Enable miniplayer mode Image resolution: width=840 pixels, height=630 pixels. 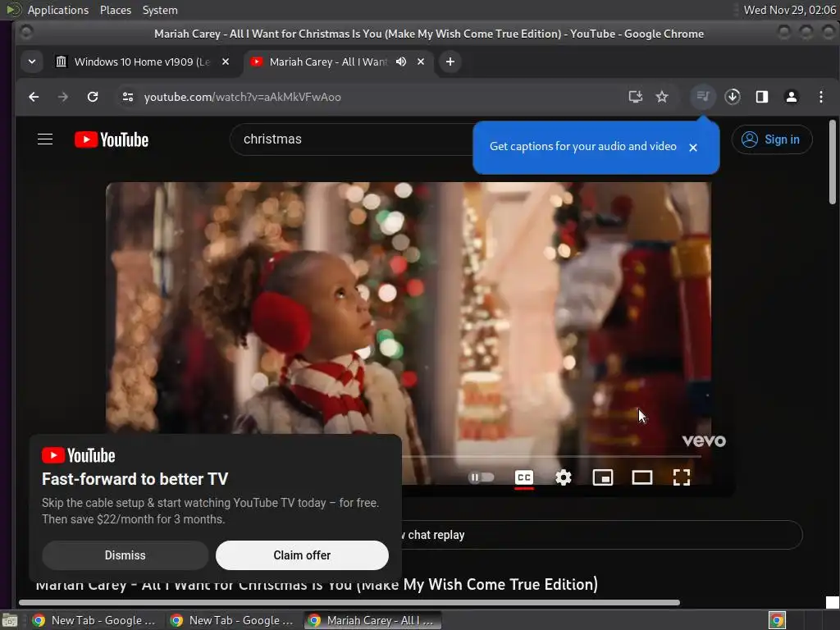[x=603, y=477]
